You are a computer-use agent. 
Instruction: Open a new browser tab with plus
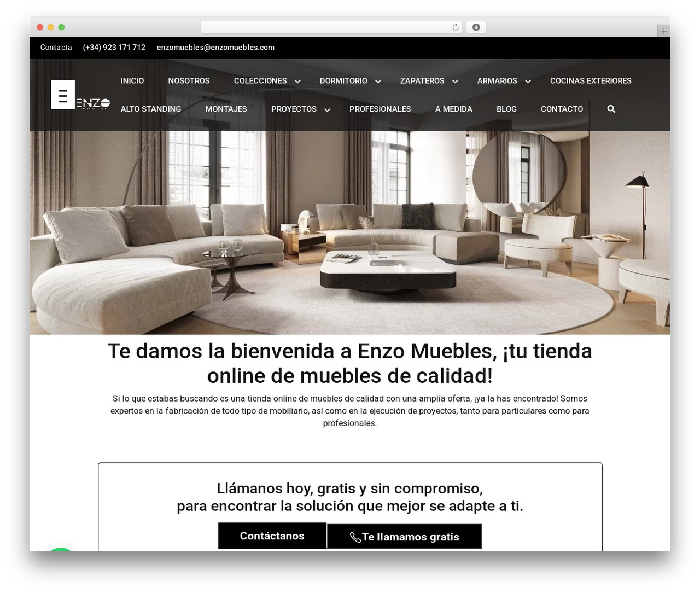click(x=663, y=31)
